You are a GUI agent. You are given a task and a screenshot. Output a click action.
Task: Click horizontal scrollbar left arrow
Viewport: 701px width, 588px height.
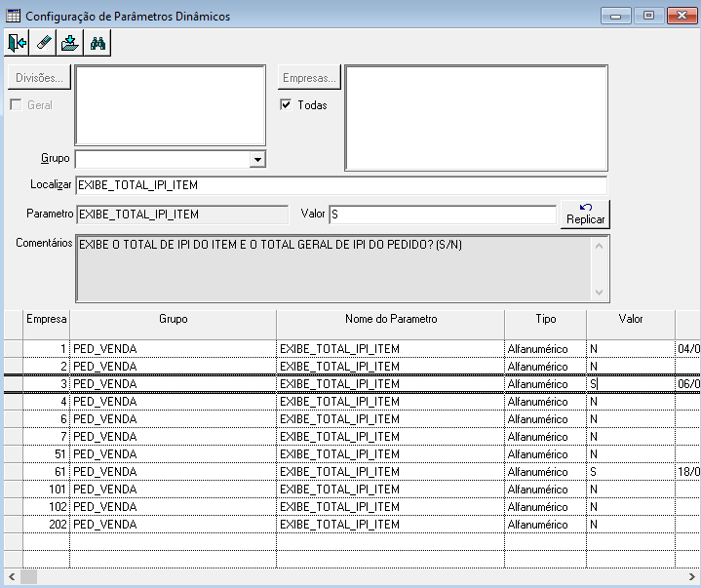pos(12,577)
